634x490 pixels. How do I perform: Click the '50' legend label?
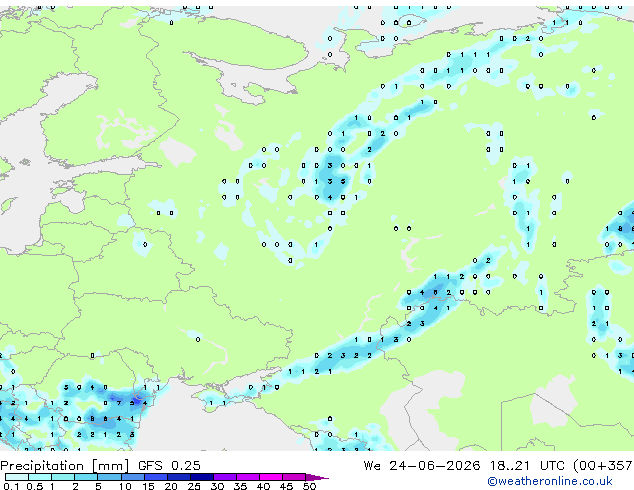tap(309, 486)
